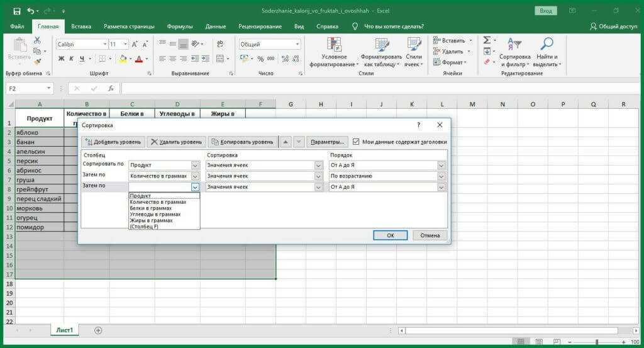
Task: Click the Name Box showing F2
Action: [x=26, y=89]
